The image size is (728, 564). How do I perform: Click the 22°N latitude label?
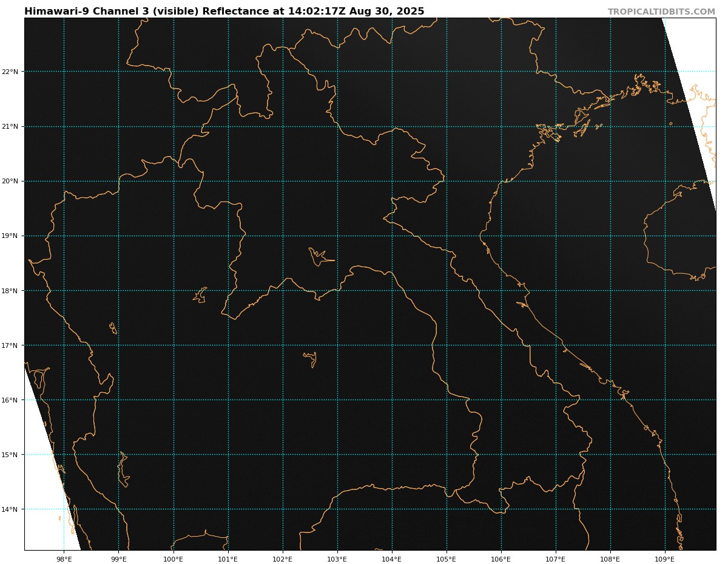(10, 72)
